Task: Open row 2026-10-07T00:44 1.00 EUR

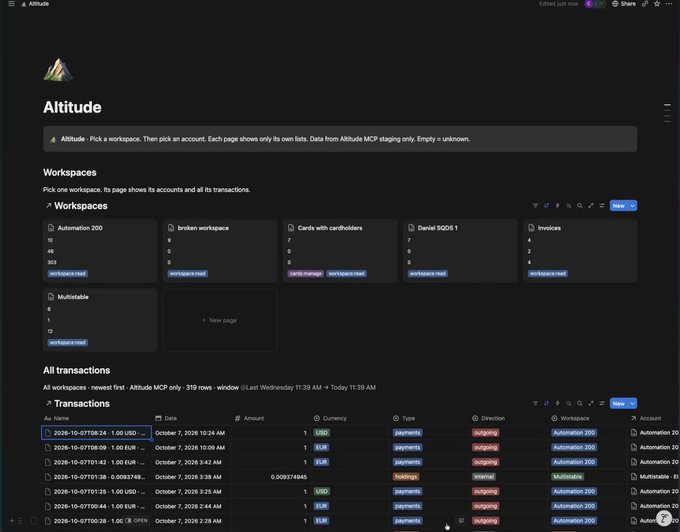Action: 97,506
